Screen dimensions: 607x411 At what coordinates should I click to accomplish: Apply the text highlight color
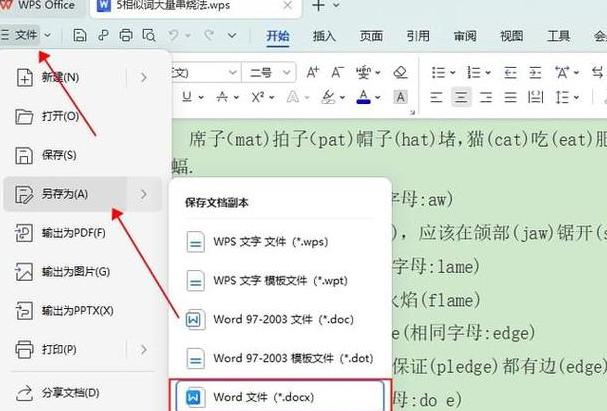(x=329, y=96)
